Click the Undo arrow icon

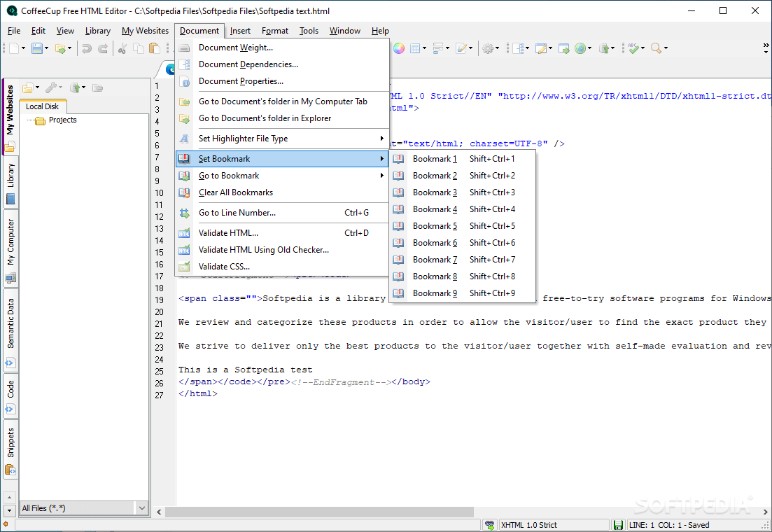tap(87, 48)
